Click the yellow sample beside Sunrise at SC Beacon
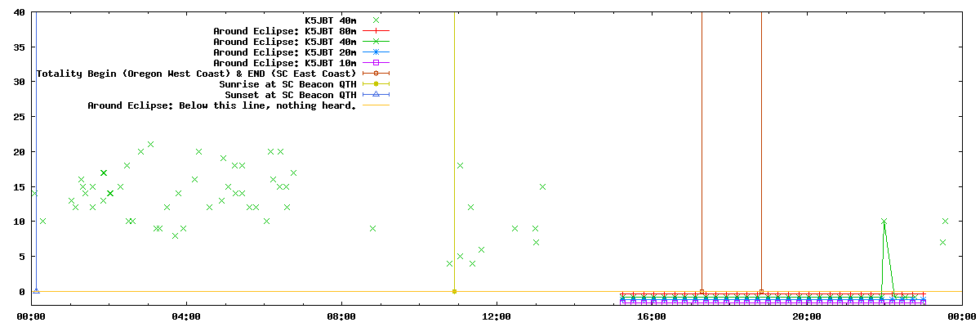 [376, 83]
